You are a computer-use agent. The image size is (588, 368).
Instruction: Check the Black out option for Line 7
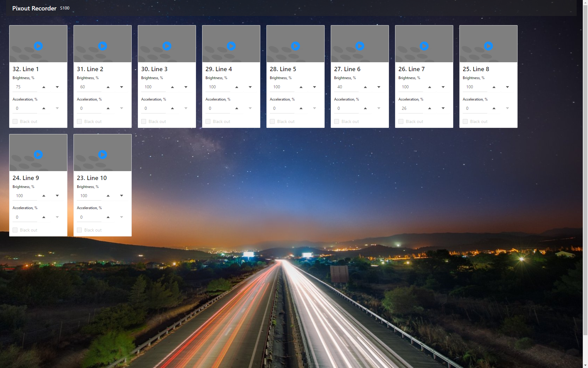click(401, 121)
